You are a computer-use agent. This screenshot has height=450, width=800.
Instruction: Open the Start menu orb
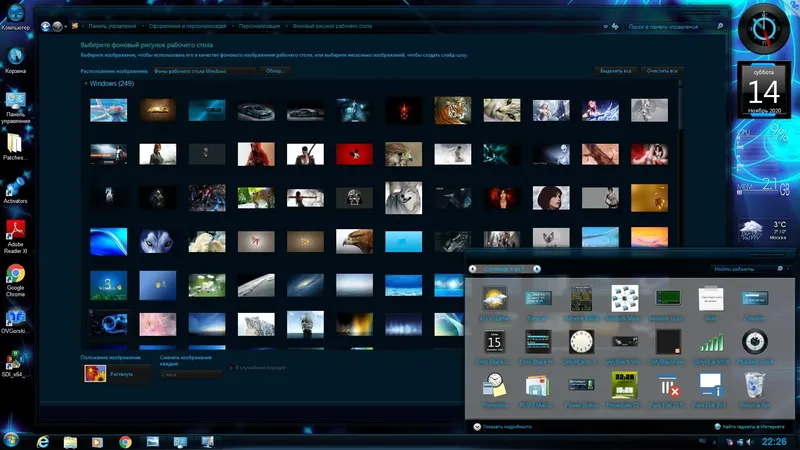(x=11, y=440)
